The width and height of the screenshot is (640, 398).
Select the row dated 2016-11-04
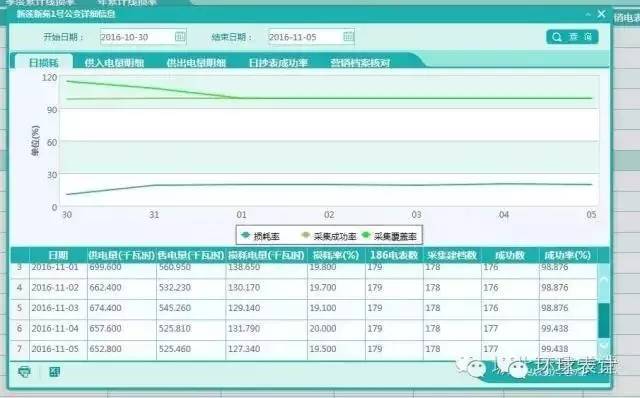tap(304, 329)
